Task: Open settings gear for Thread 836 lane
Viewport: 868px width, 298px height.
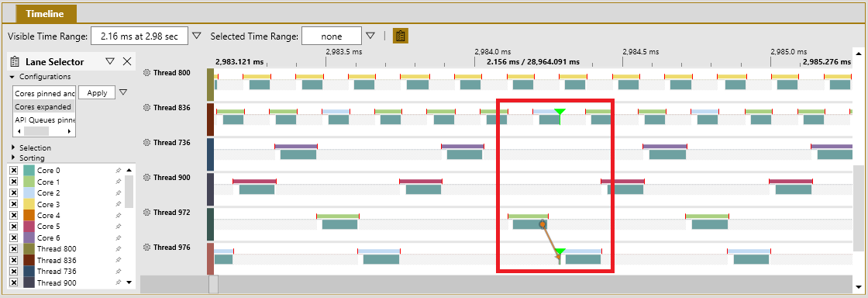Action: coord(146,107)
